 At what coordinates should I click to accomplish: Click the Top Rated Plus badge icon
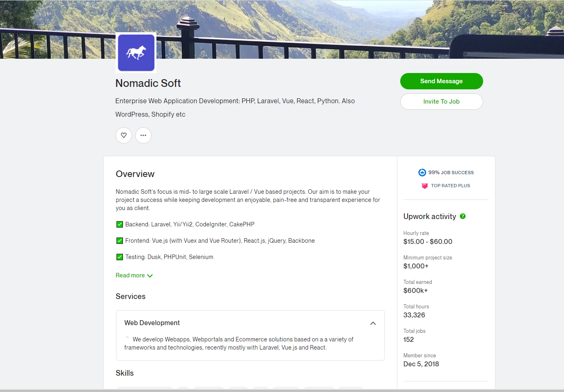[x=425, y=186]
